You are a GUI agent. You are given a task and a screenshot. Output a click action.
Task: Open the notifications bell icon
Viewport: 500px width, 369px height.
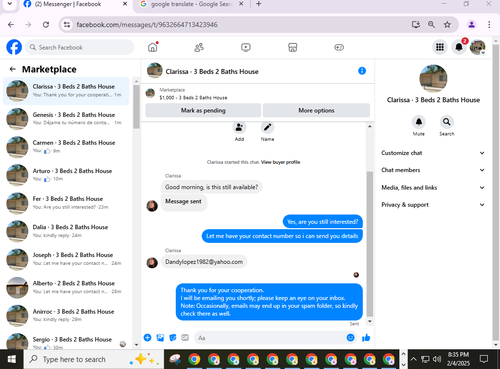[x=459, y=47]
